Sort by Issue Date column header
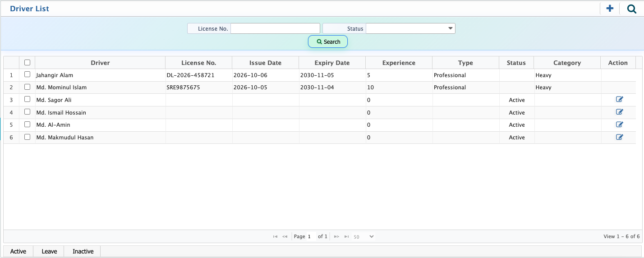Viewport: 644px width, 258px height. (x=265, y=63)
